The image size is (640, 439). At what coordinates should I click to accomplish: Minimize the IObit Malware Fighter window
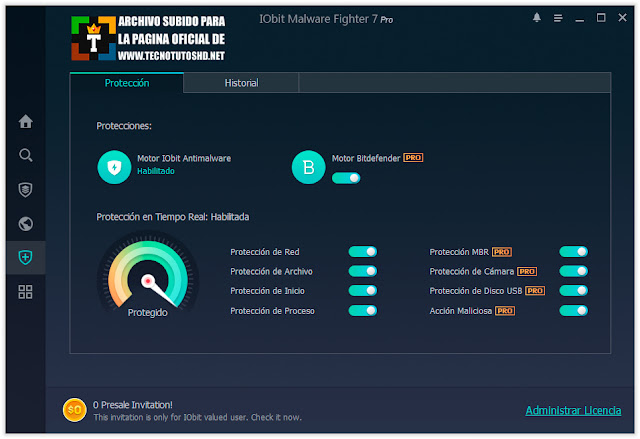click(580, 18)
